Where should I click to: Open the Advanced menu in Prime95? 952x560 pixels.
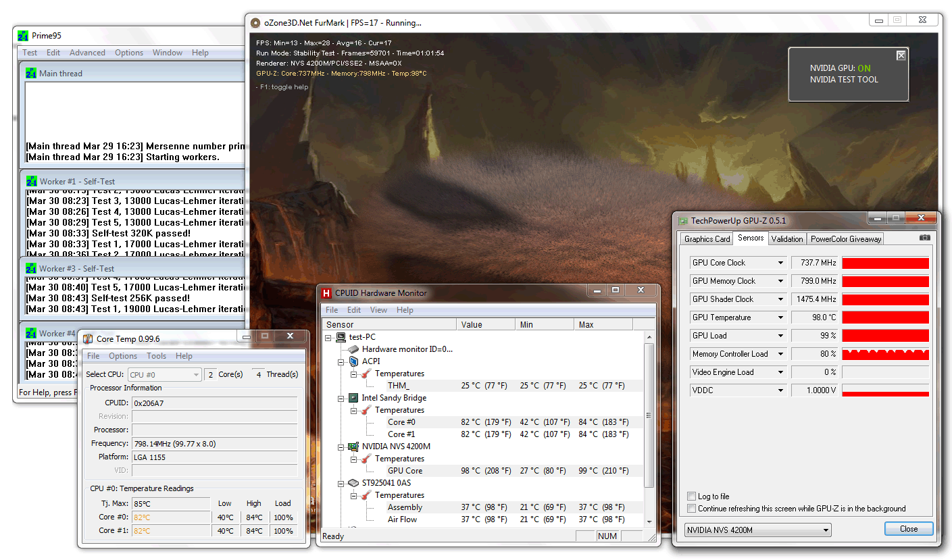point(87,53)
